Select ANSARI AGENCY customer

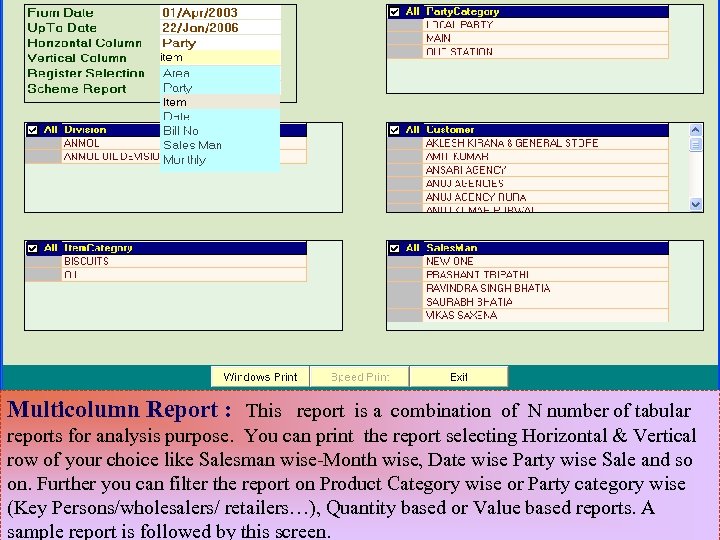point(545,170)
